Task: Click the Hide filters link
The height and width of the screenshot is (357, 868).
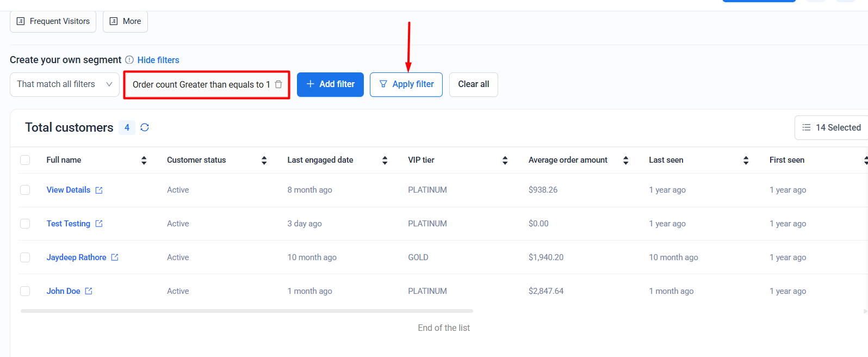Action: click(x=158, y=60)
